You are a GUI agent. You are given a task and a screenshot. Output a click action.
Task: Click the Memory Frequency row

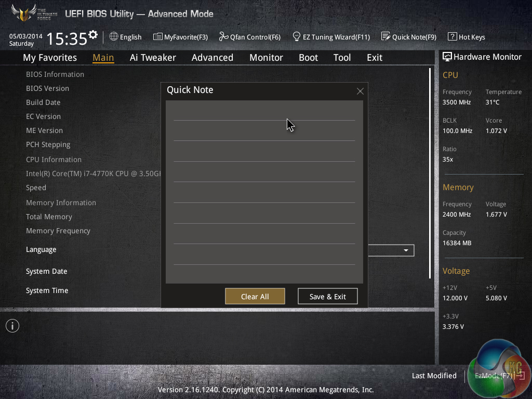pos(58,231)
